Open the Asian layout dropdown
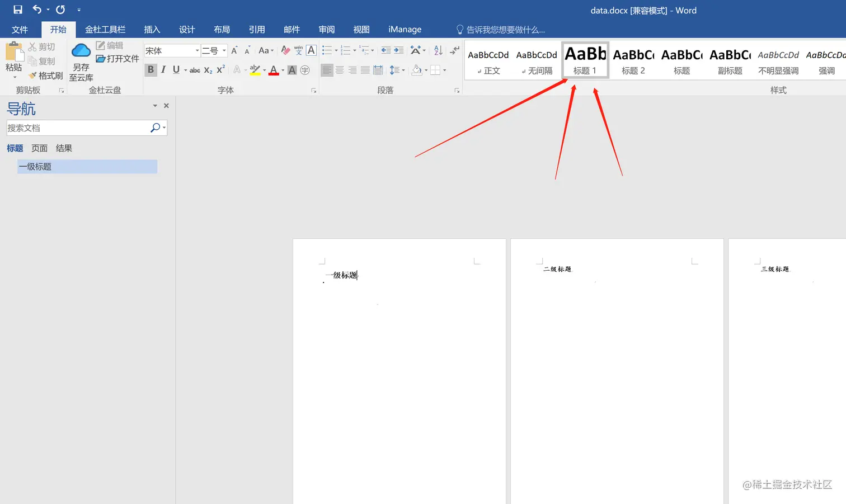 pyautogui.click(x=418, y=50)
